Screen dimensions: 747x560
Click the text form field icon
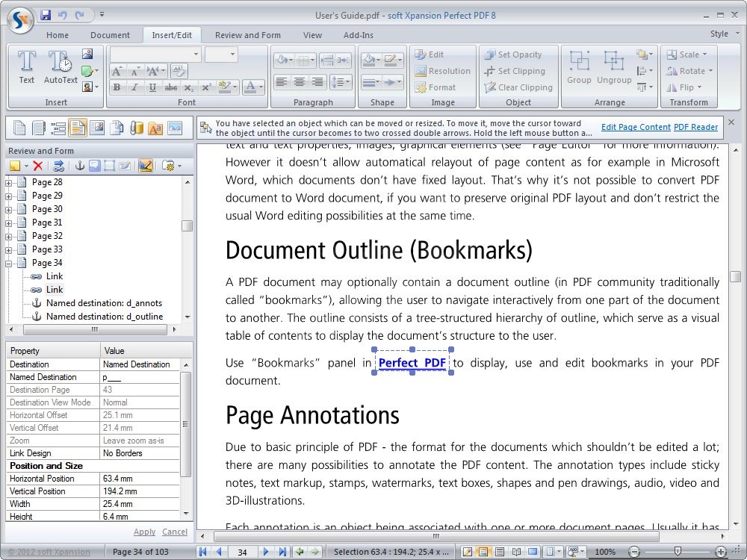click(x=125, y=166)
